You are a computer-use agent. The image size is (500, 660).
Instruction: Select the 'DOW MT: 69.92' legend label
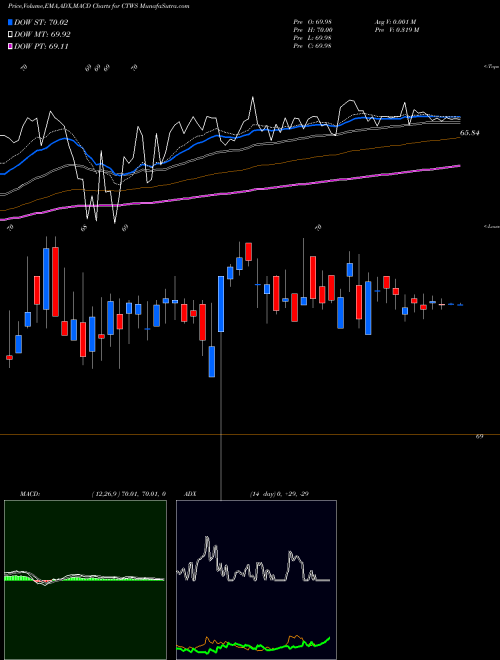(x=42, y=35)
